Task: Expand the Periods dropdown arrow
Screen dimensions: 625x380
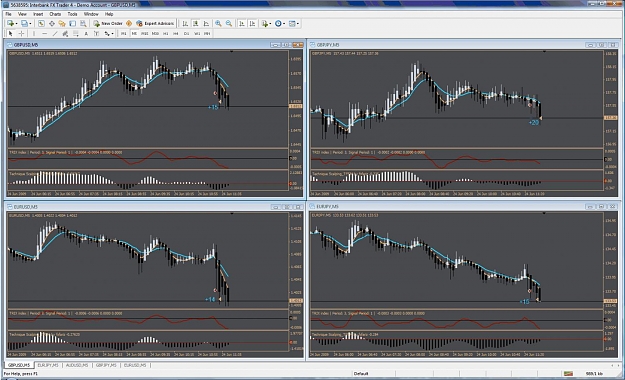Action: 284,24
